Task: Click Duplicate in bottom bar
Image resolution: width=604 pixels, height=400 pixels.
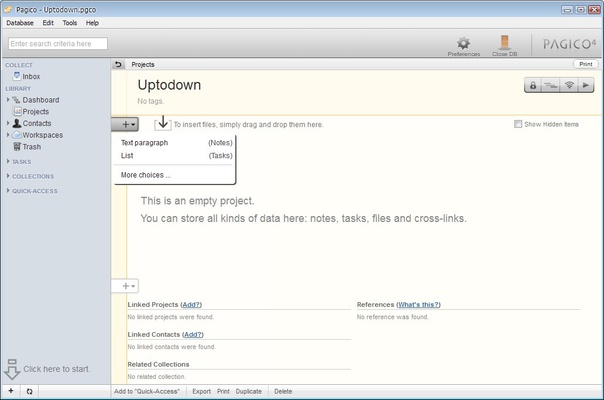Action: coord(248,392)
